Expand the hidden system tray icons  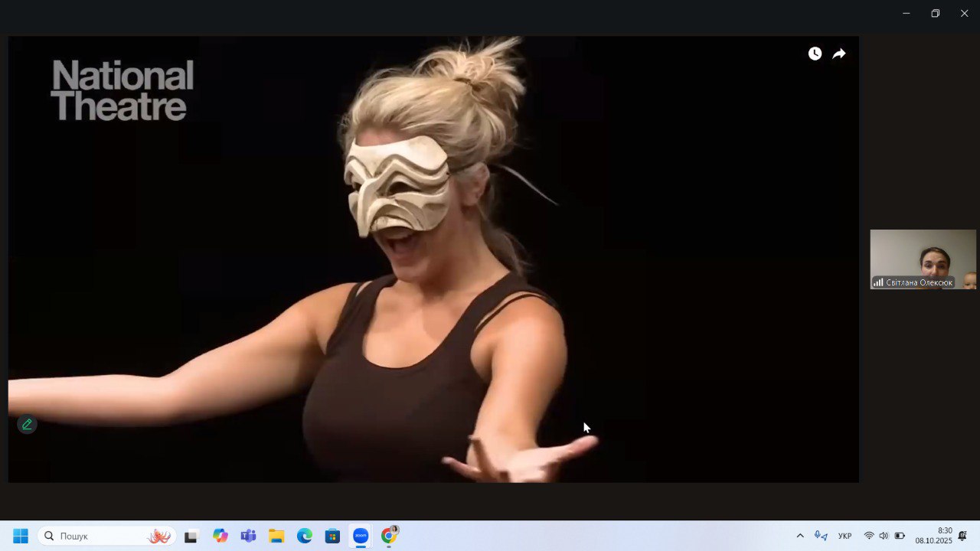click(x=800, y=536)
